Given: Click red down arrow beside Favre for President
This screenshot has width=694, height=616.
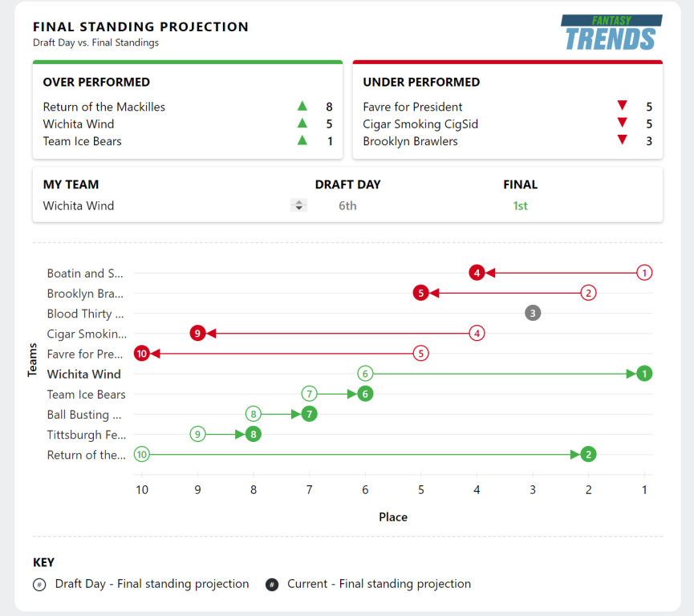Looking at the screenshot, I should (x=622, y=106).
